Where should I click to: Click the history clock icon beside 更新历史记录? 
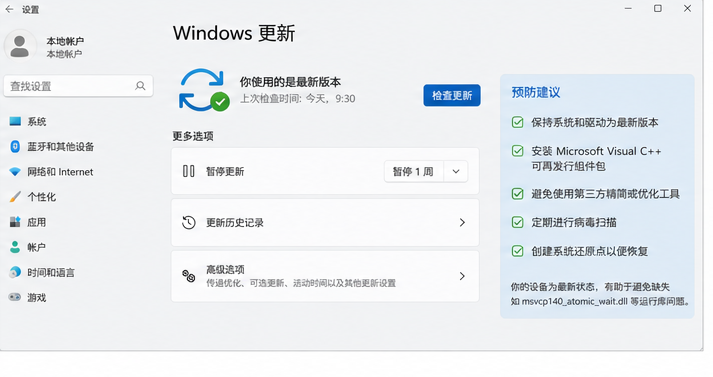(x=189, y=222)
